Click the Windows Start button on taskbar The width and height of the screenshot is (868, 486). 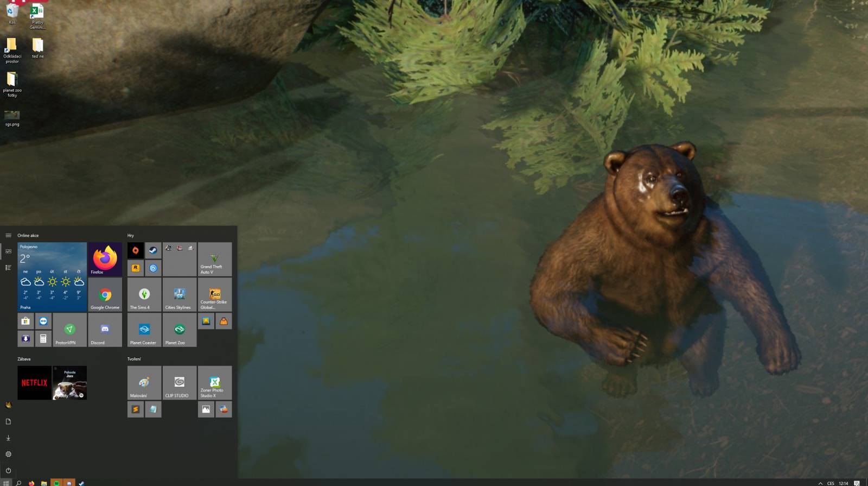(x=6, y=483)
